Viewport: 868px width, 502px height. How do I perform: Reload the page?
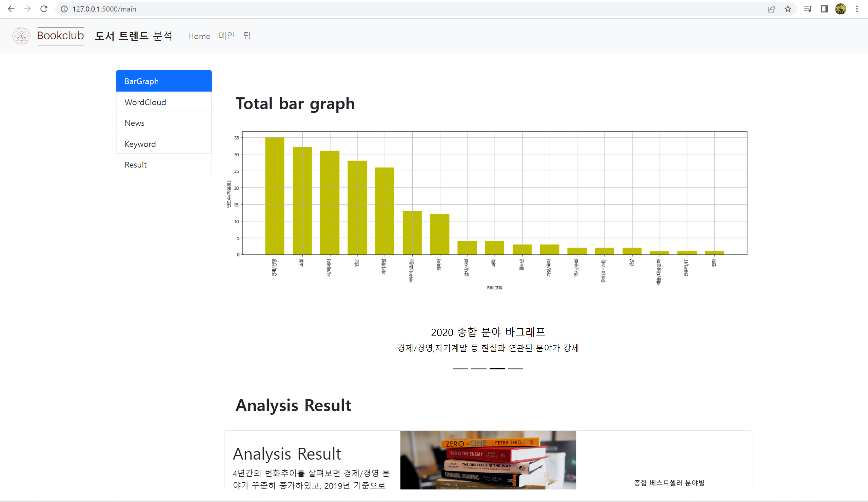(44, 9)
